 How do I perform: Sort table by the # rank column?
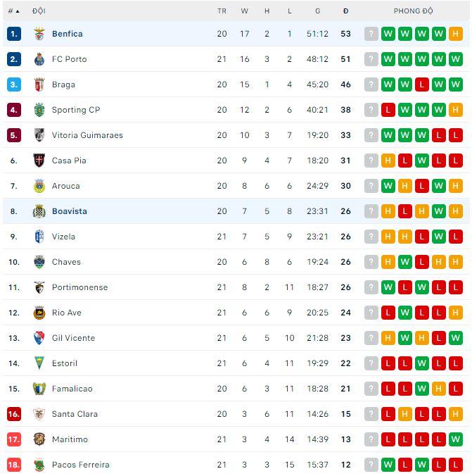(13, 11)
